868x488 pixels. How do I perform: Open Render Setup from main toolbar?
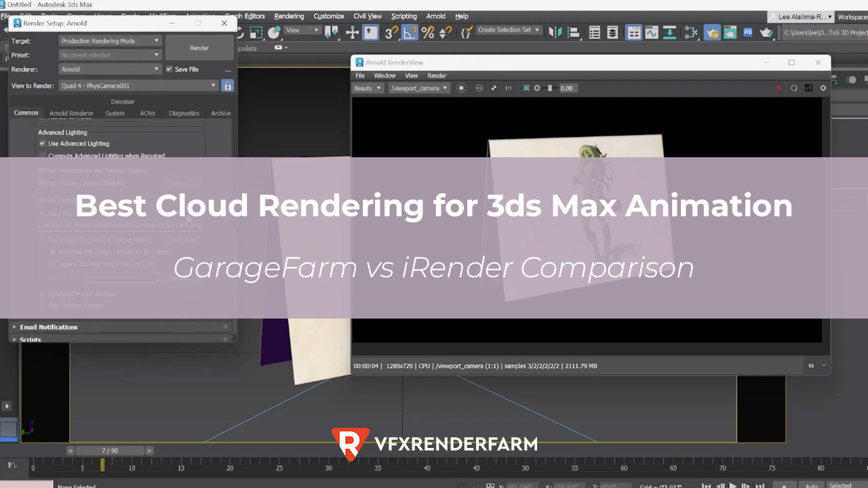[712, 32]
